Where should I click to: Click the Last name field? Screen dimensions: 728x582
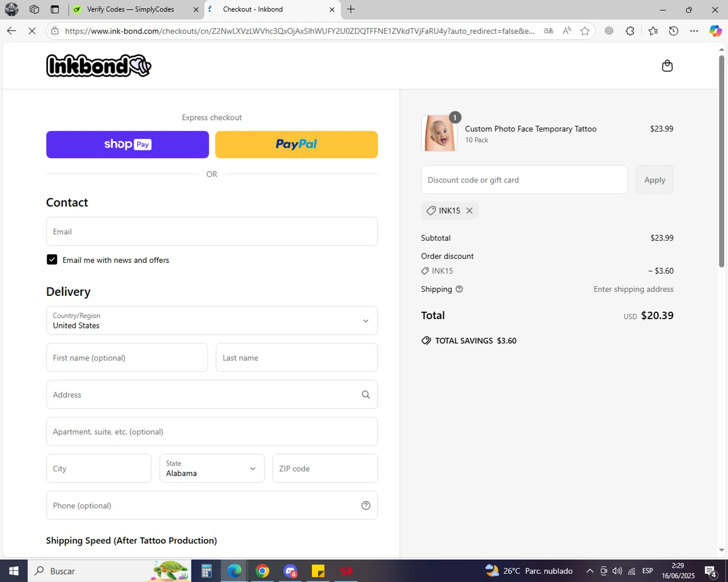tap(297, 357)
